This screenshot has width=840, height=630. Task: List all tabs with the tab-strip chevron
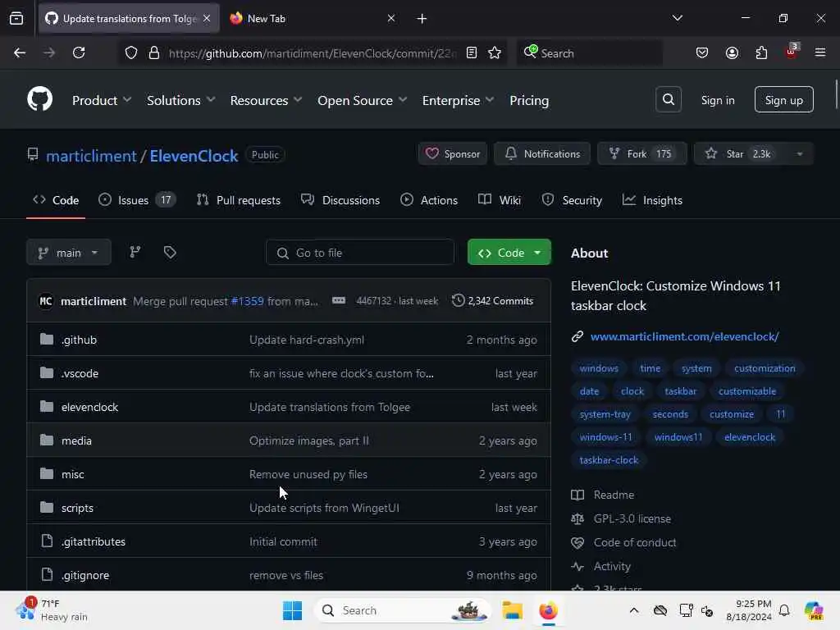[x=677, y=19]
